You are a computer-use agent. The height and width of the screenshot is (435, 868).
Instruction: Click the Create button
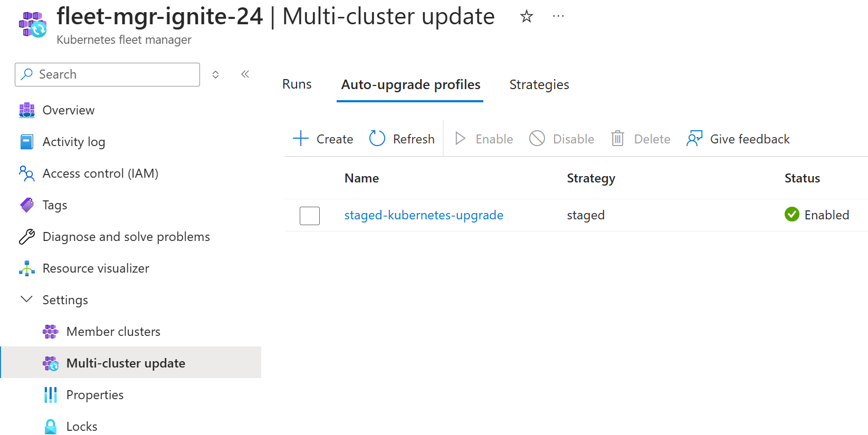[323, 139]
